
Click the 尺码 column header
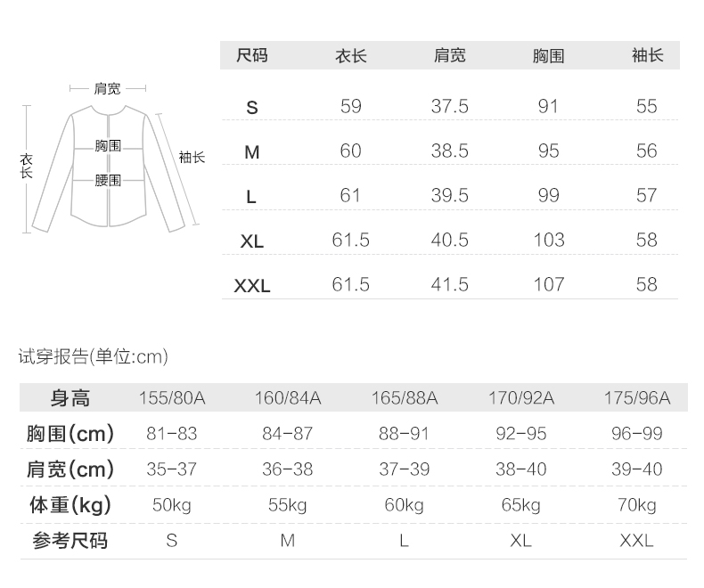(x=252, y=56)
